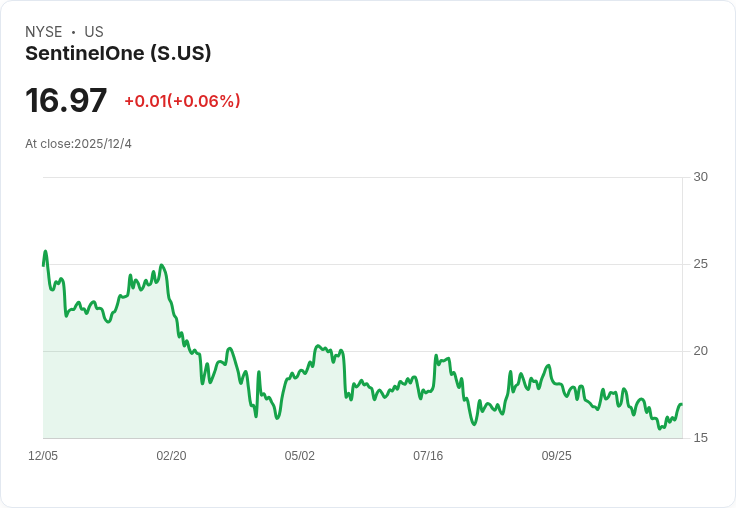Click the 30 value on the y-axis
The height and width of the screenshot is (508, 736).
[x=700, y=177]
